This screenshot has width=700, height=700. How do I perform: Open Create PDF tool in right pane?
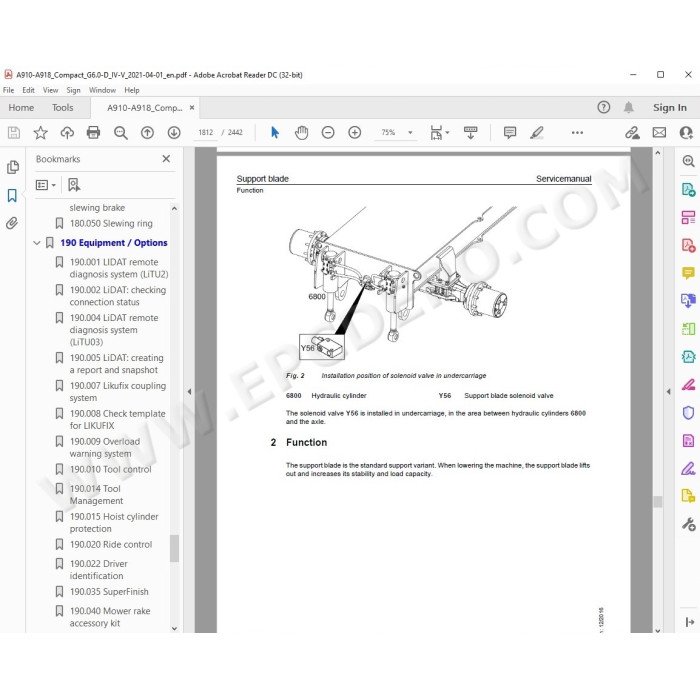(x=688, y=245)
